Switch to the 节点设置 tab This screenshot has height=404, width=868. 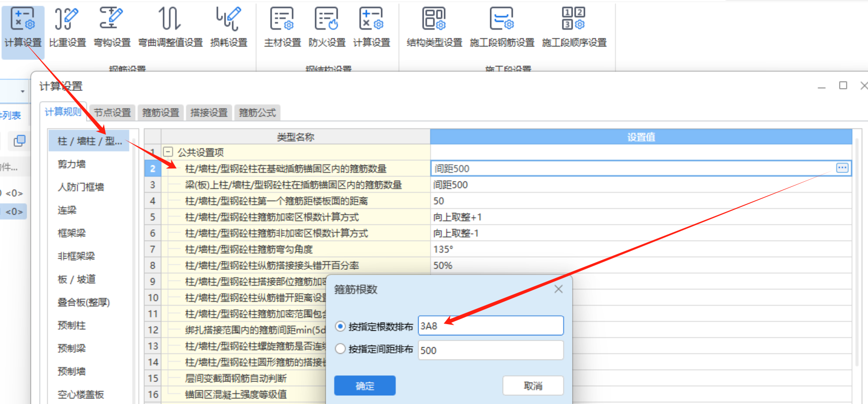[x=112, y=113]
